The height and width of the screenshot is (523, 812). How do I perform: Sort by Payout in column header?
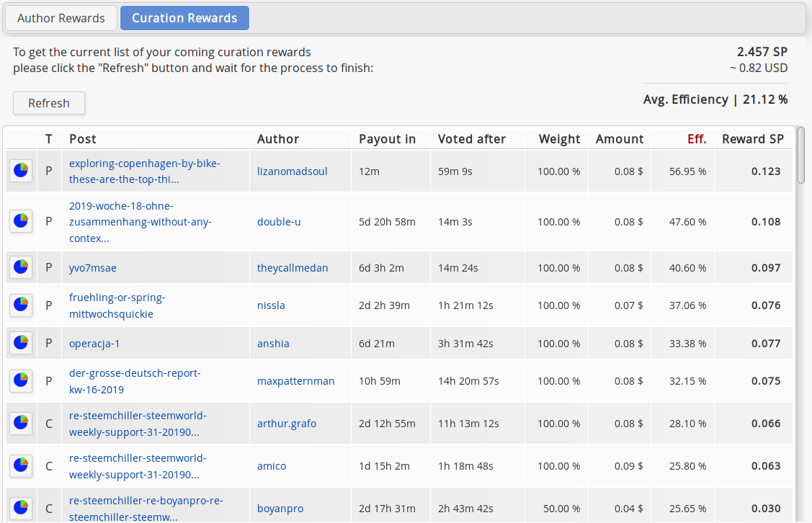[387, 139]
